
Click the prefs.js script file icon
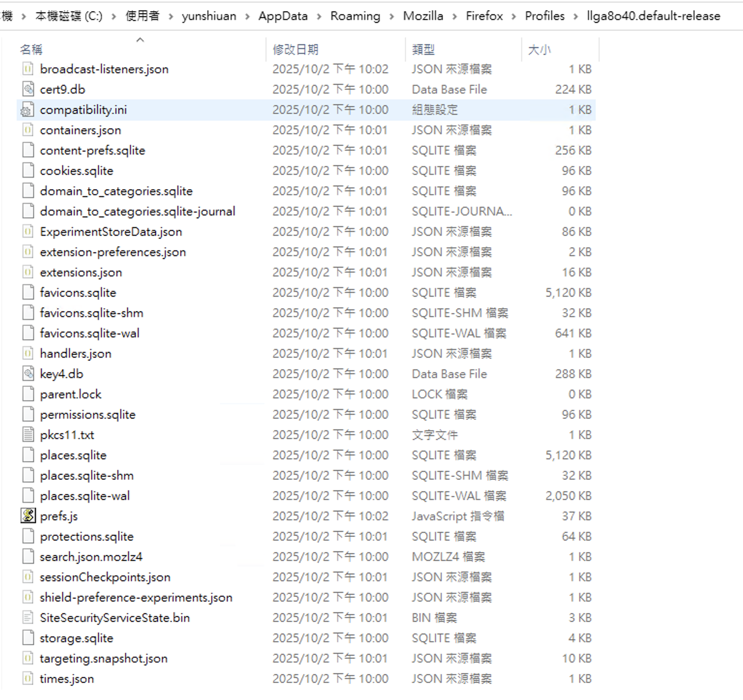click(x=28, y=516)
